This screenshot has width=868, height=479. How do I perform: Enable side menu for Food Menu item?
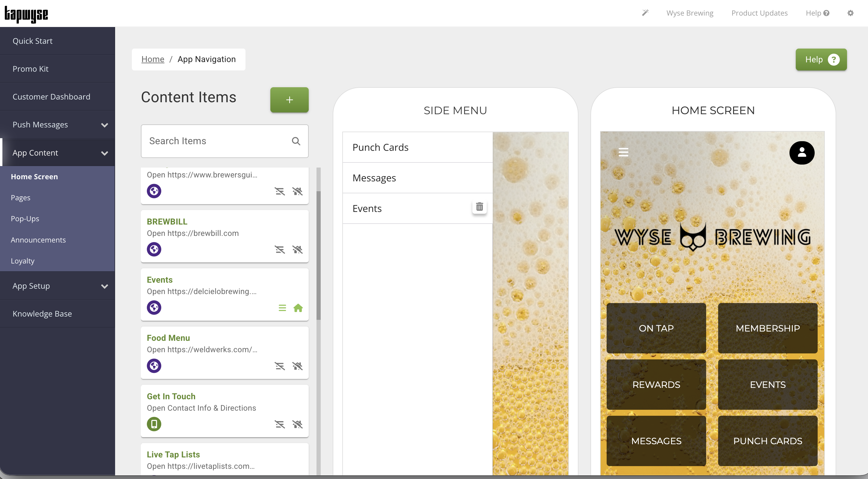[280, 366]
